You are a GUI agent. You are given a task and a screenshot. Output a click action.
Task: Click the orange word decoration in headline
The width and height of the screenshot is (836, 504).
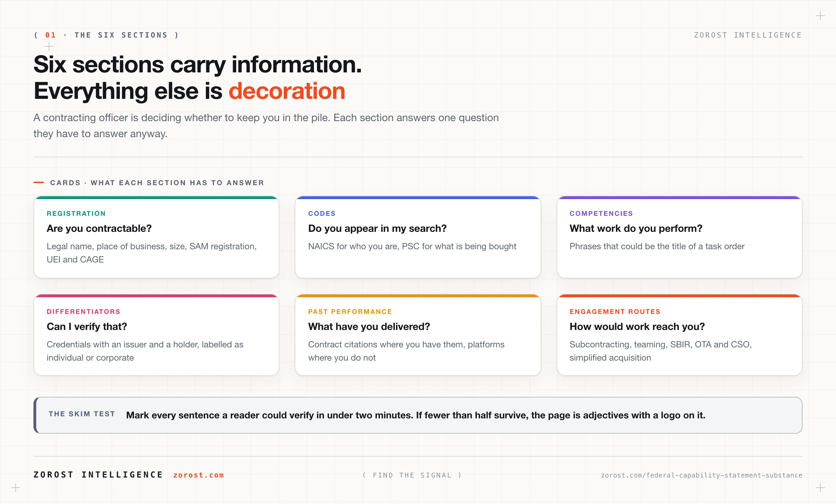(x=287, y=91)
